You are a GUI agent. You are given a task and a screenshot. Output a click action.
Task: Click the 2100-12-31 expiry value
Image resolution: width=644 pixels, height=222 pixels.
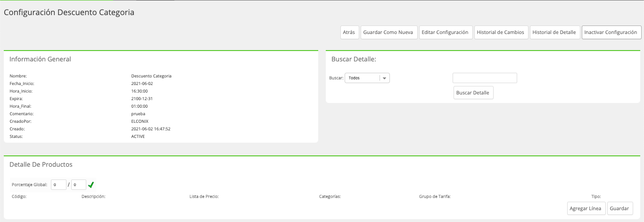click(142, 99)
